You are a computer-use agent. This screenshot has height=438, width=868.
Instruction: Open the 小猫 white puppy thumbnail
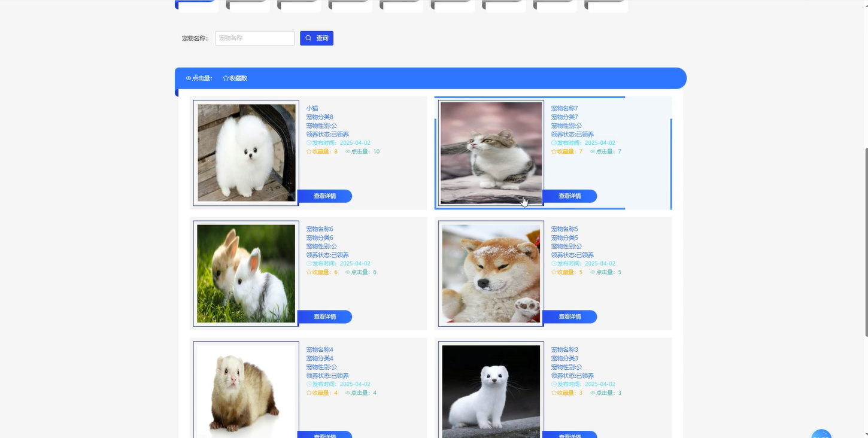(x=246, y=153)
